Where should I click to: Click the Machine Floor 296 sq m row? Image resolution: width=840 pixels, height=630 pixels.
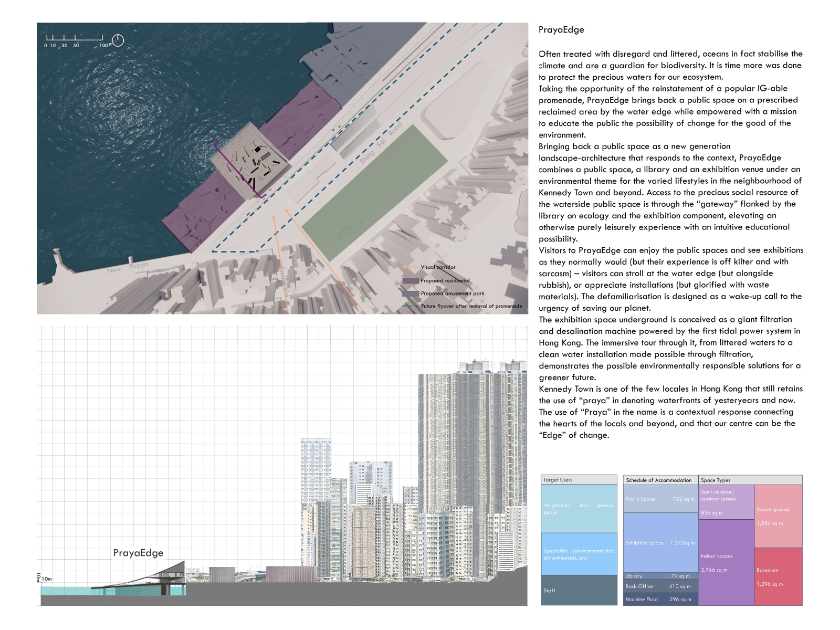point(660,599)
